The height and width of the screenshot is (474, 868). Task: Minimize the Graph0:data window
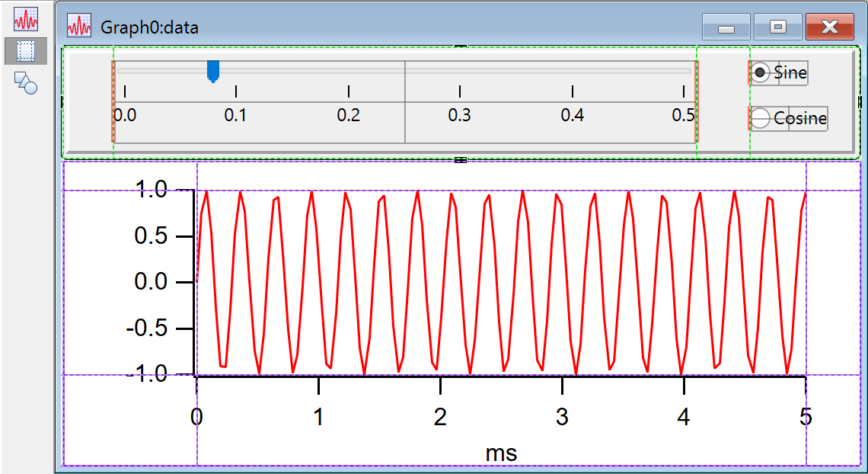point(726,27)
